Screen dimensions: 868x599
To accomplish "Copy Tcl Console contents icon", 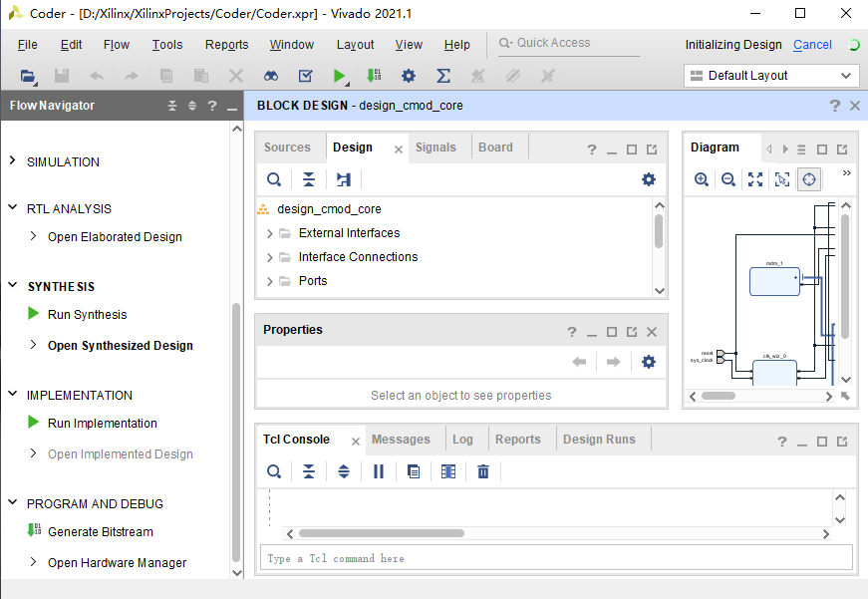I will click(x=414, y=471).
